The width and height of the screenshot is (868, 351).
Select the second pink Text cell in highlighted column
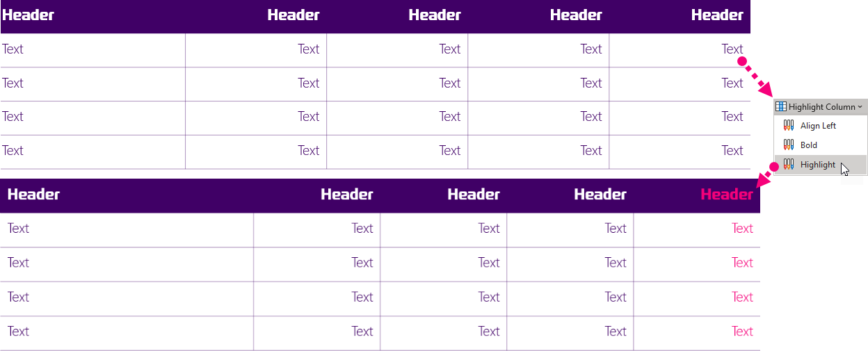742,263
